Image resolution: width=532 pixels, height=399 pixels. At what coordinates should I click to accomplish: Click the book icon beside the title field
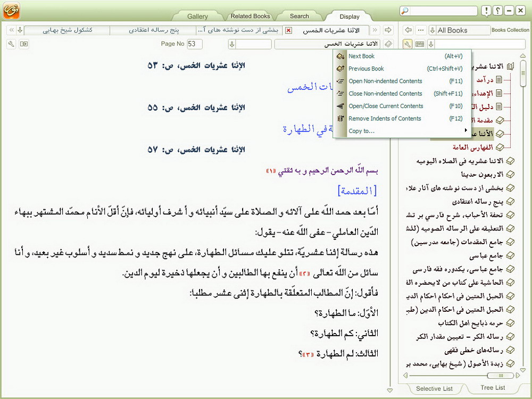[x=388, y=44]
